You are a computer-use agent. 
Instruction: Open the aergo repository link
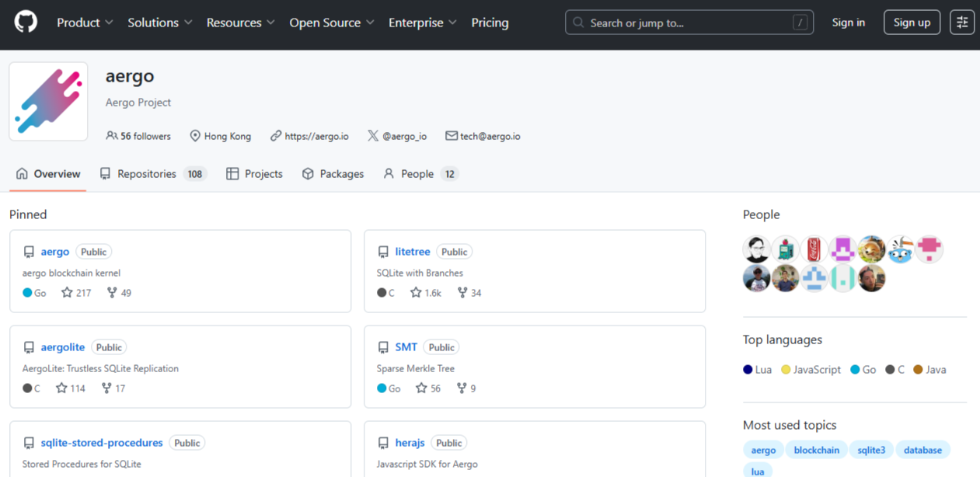point(55,252)
